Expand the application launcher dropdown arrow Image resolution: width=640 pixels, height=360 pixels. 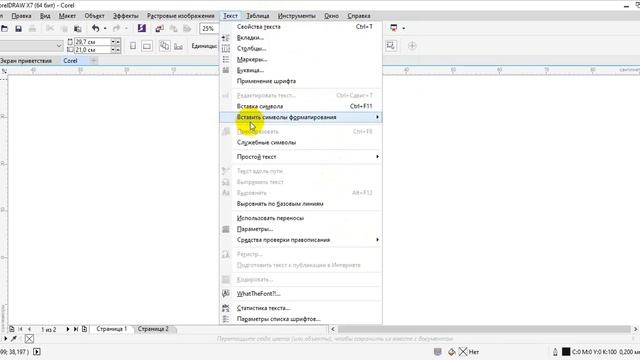click(404, 28)
